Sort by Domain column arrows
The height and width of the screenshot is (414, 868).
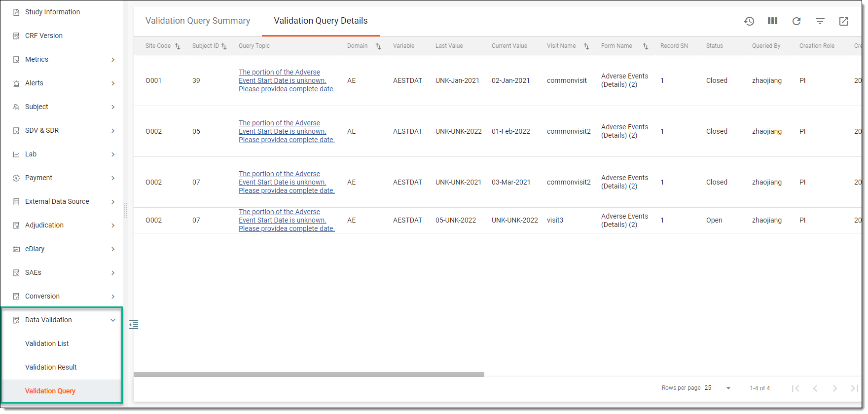[x=378, y=46]
